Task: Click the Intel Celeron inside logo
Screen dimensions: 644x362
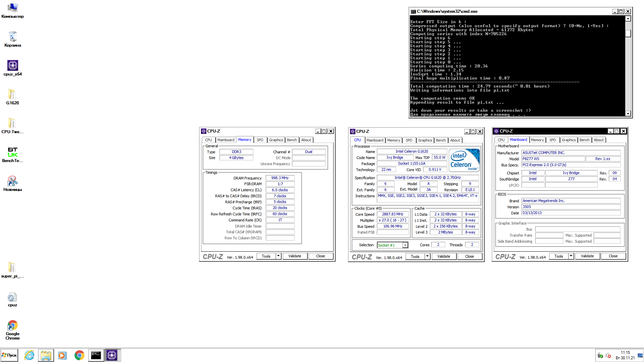Action: coord(464,160)
